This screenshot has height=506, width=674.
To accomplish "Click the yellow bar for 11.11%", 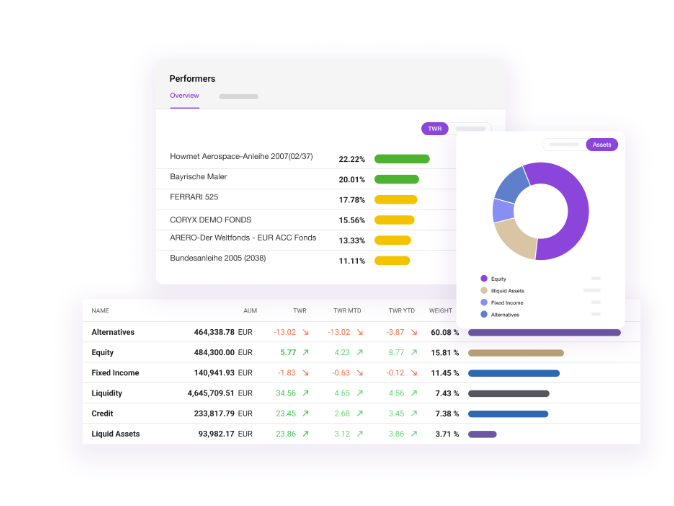I will coord(392,261).
